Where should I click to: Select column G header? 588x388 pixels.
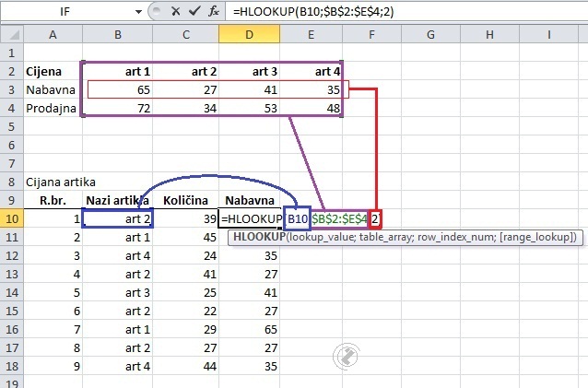[x=430, y=34]
